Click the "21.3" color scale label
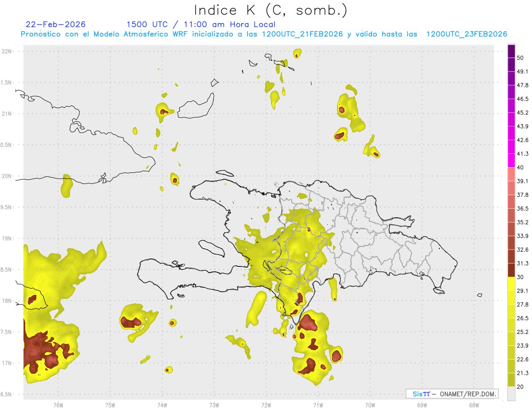The image size is (532, 411). click(x=523, y=373)
